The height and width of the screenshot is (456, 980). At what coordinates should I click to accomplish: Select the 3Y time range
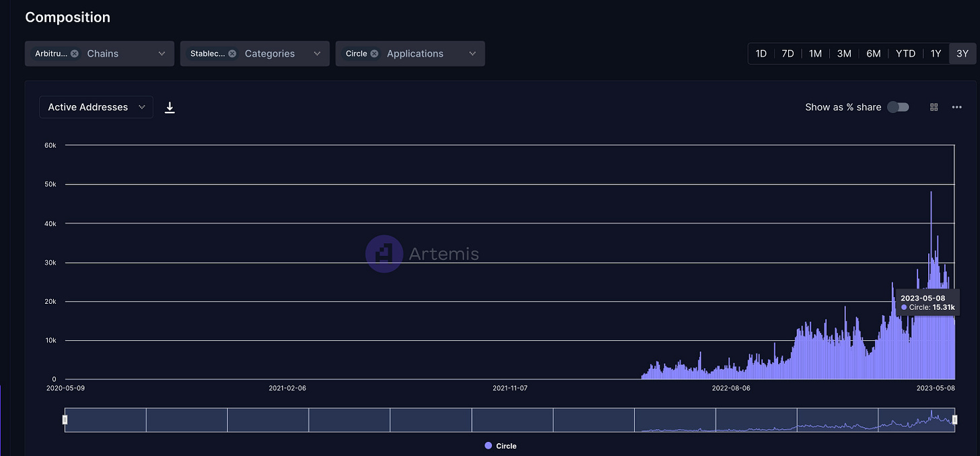963,53
